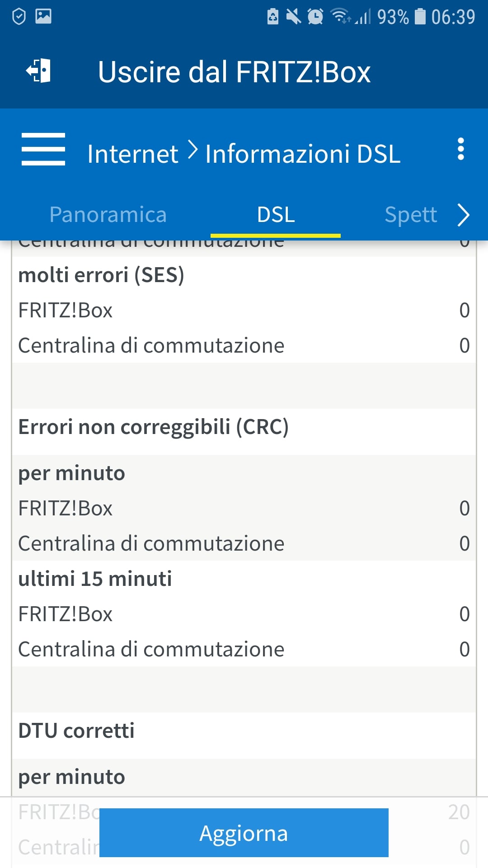Open the three-dot overflow menu
The width and height of the screenshot is (488, 868).
click(x=460, y=149)
